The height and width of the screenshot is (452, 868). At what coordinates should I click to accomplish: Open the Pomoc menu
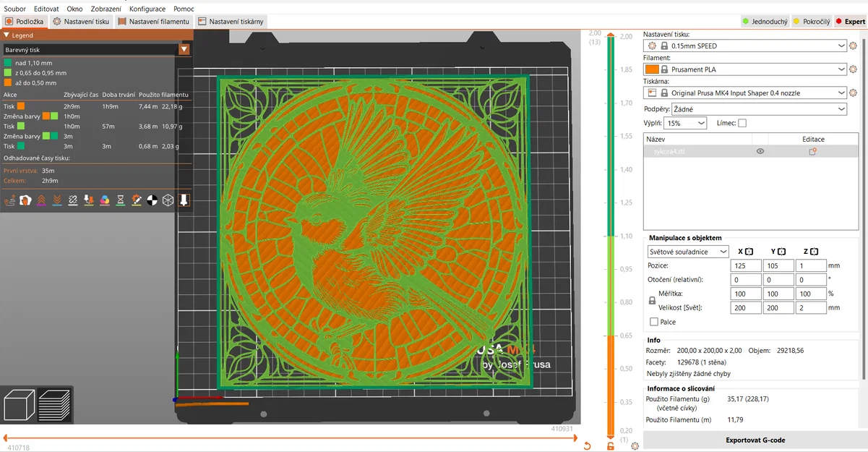184,9
